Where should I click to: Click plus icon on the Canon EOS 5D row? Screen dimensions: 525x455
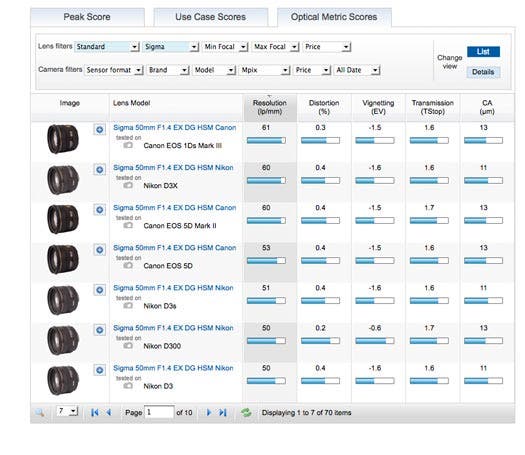[x=99, y=250]
